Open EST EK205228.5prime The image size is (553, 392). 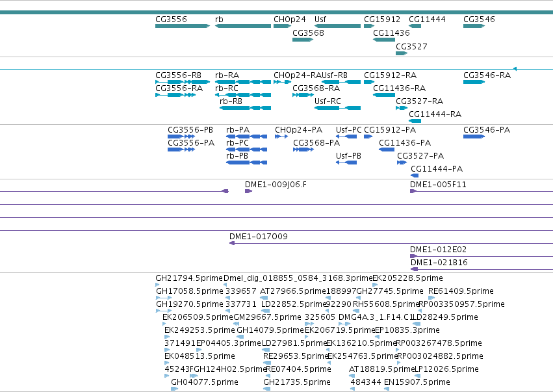(x=375, y=285)
